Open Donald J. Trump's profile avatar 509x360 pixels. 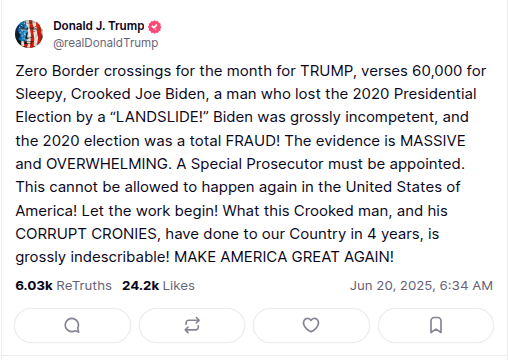[29, 34]
